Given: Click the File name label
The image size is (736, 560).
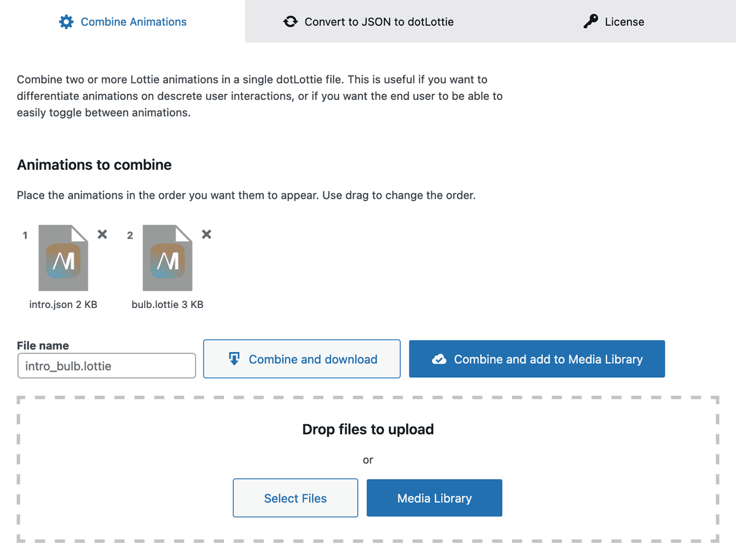Looking at the screenshot, I should click(43, 345).
